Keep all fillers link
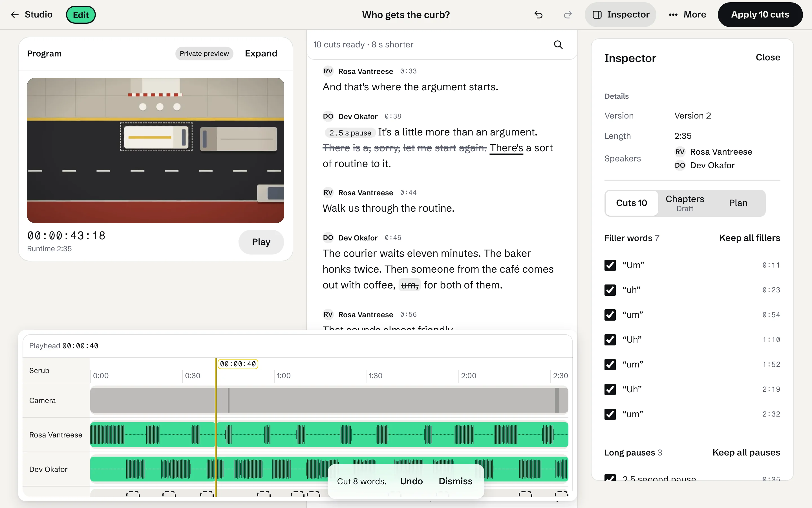This screenshot has width=812, height=508. click(750, 238)
